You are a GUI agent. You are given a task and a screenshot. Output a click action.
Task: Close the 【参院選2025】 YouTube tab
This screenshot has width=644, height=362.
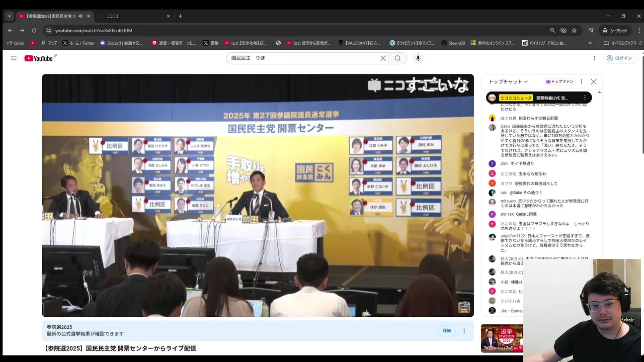click(x=89, y=16)
